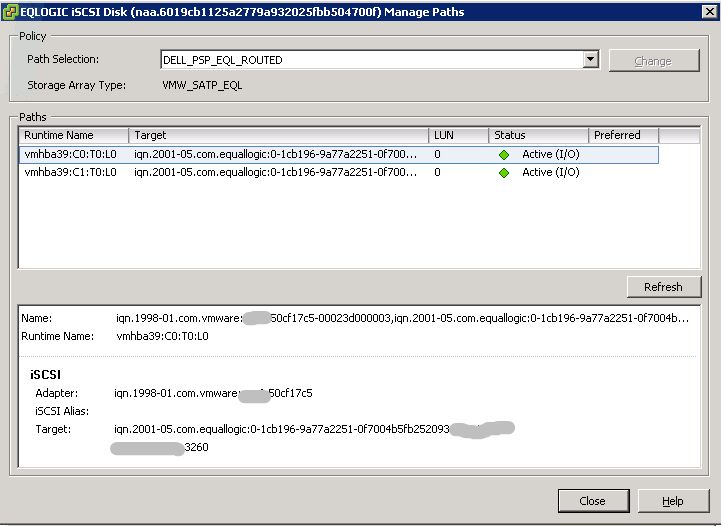723x526 pixels.
Task: Click the iSCSI Alias label
Action: tap(62, 411)
